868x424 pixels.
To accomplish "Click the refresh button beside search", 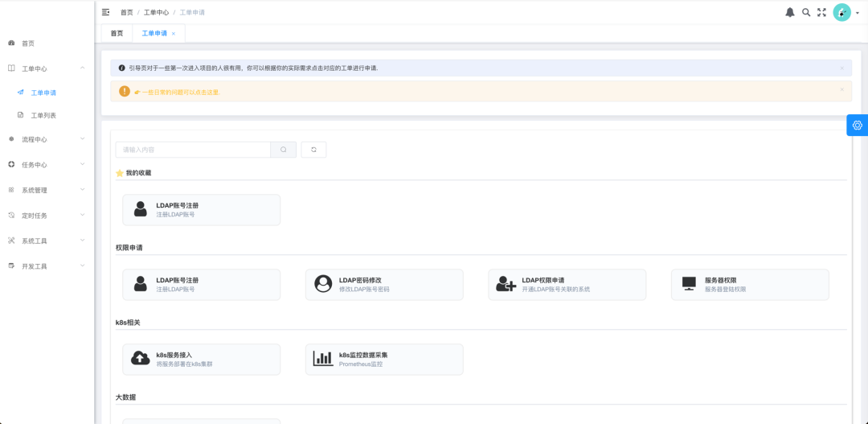I will (314, 150).
